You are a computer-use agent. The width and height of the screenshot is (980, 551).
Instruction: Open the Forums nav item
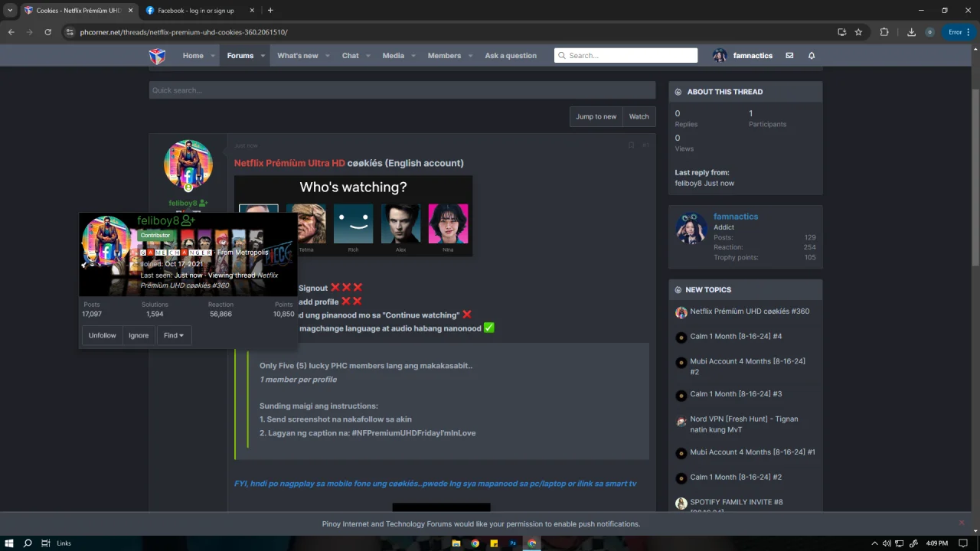pyautogui.click(x=240, y=56)
